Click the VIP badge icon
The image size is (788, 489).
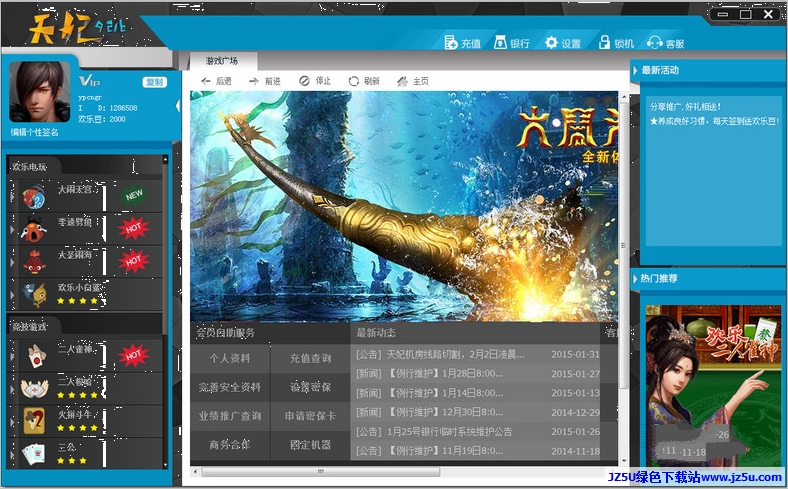tap(89, 81)
